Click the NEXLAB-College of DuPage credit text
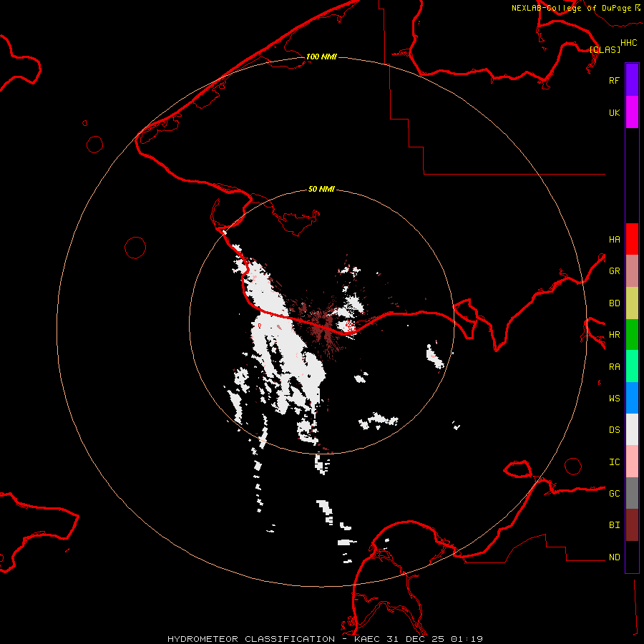This screenshot has height=644, width=644. point(571,8)
